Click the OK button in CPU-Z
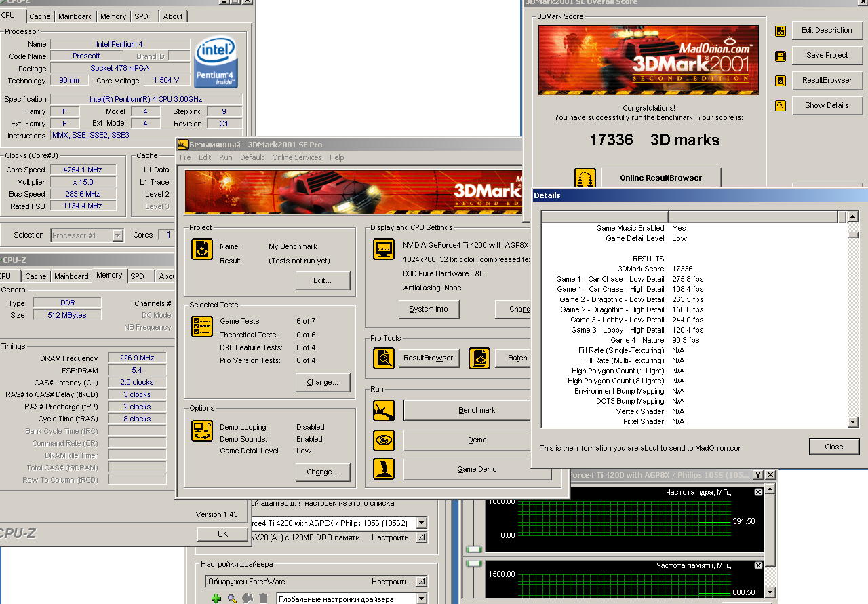 tap(223, 534)
